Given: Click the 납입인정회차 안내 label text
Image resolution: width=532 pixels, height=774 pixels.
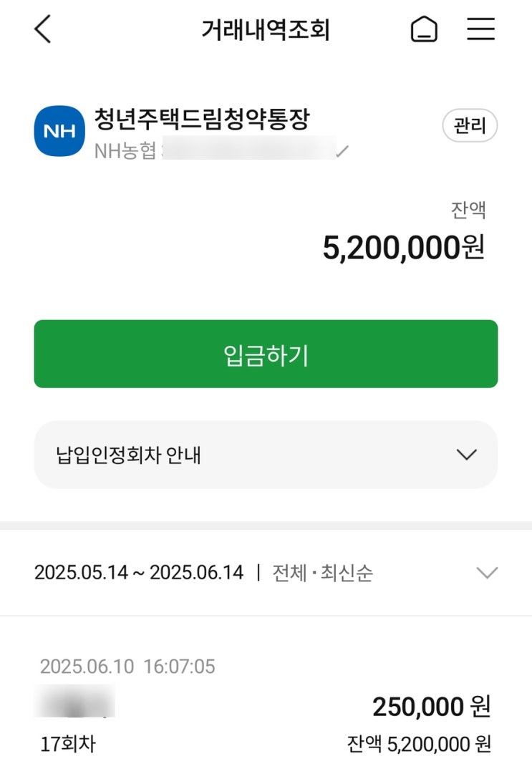Looking at the screenshot, I should 128,455.
